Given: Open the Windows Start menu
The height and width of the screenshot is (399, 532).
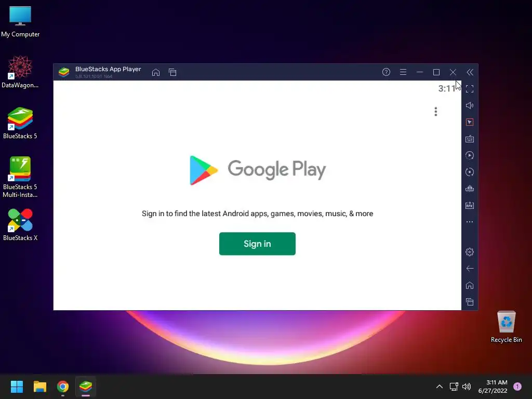Looking at the screenshot, I should 17,387.
